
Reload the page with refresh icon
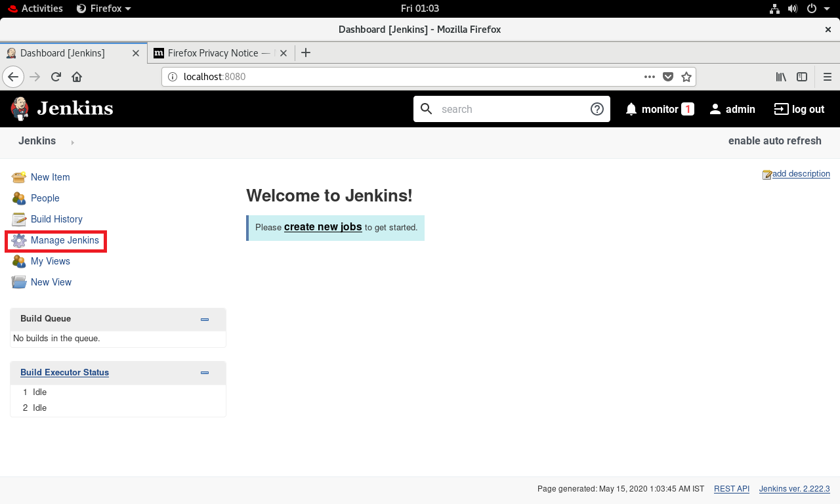coord(56,77)
